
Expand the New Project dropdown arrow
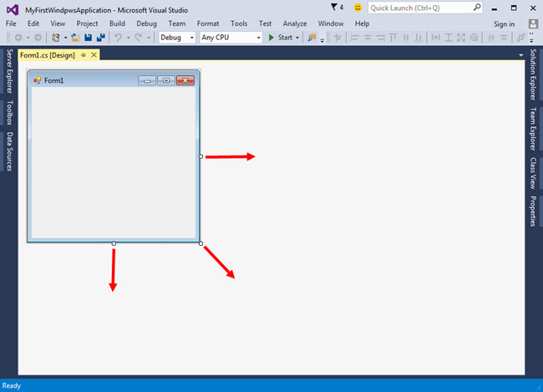(65, 38)
